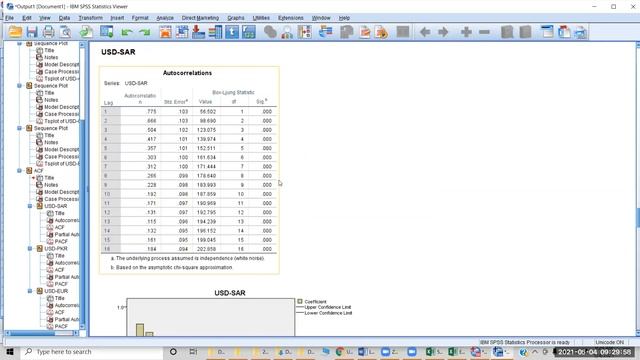Screen dimensions: 640x360
Task: Collapse the USD-PKR outline node
Action: click(30, 249)
